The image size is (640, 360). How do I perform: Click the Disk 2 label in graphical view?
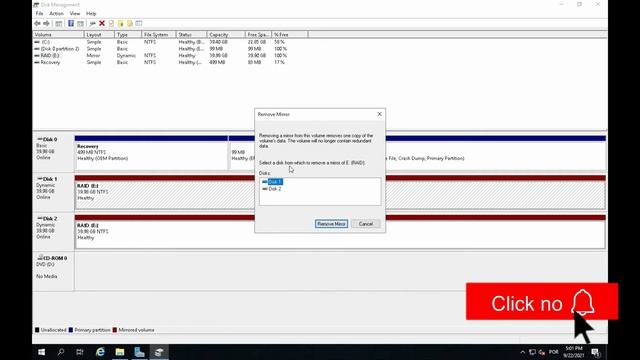pos(50,218)
